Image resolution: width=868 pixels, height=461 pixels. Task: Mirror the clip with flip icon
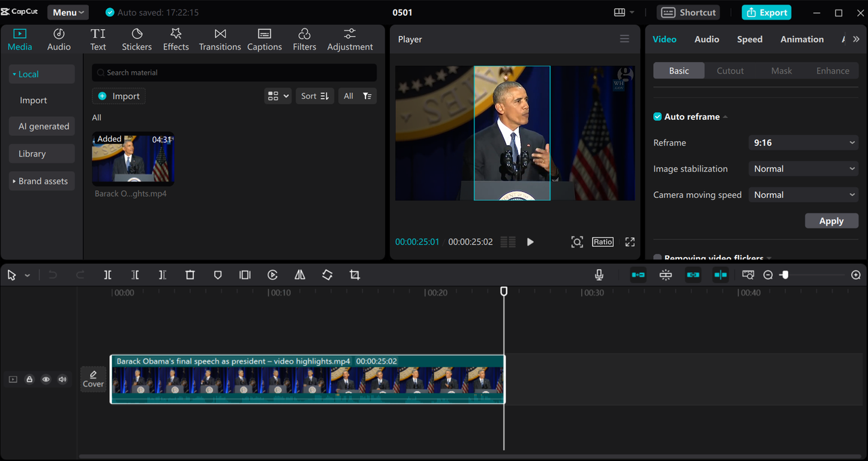click(x=300, y=275)
